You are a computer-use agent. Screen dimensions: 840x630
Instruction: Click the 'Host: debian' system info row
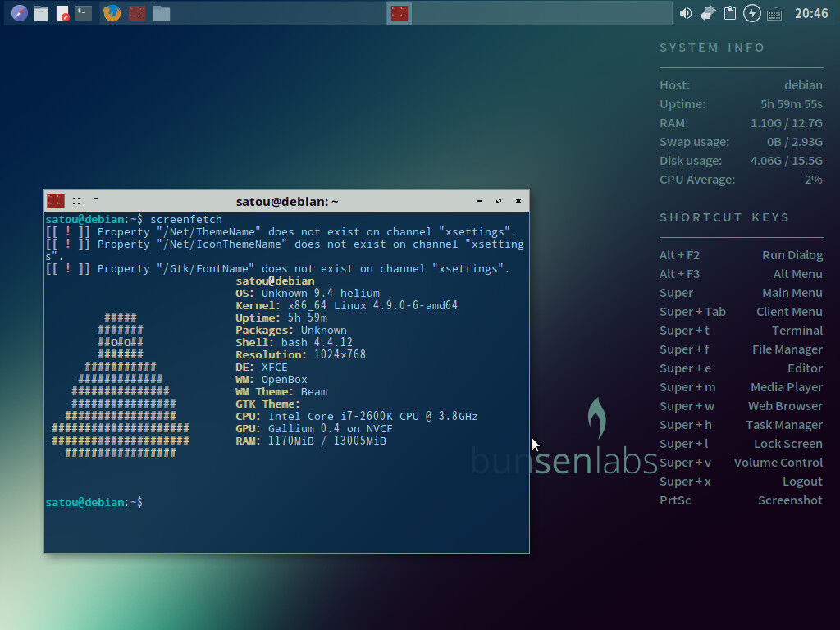point(741,85)
